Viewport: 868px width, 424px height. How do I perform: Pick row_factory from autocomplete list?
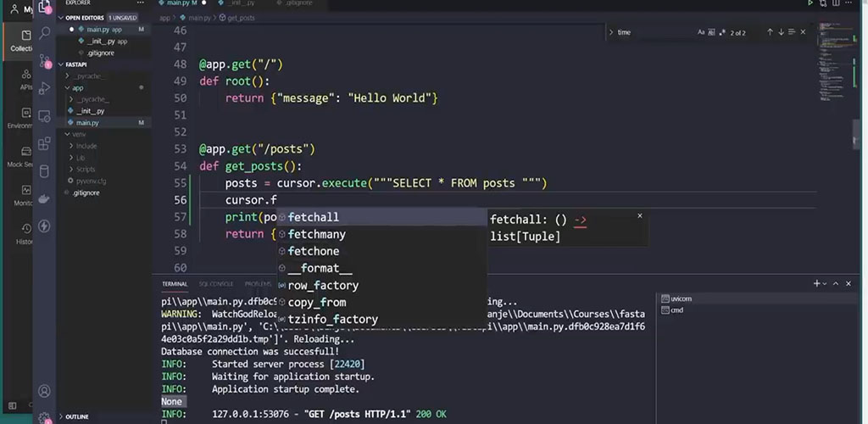[382, 286]
